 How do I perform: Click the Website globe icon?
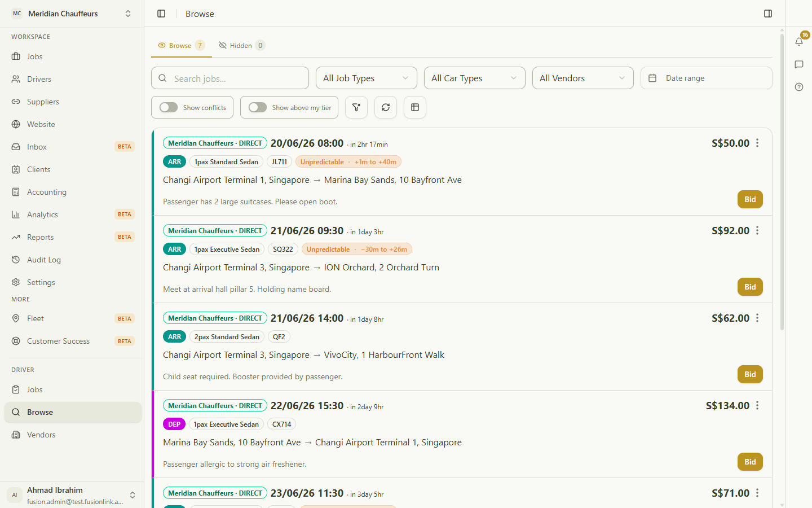16,124
